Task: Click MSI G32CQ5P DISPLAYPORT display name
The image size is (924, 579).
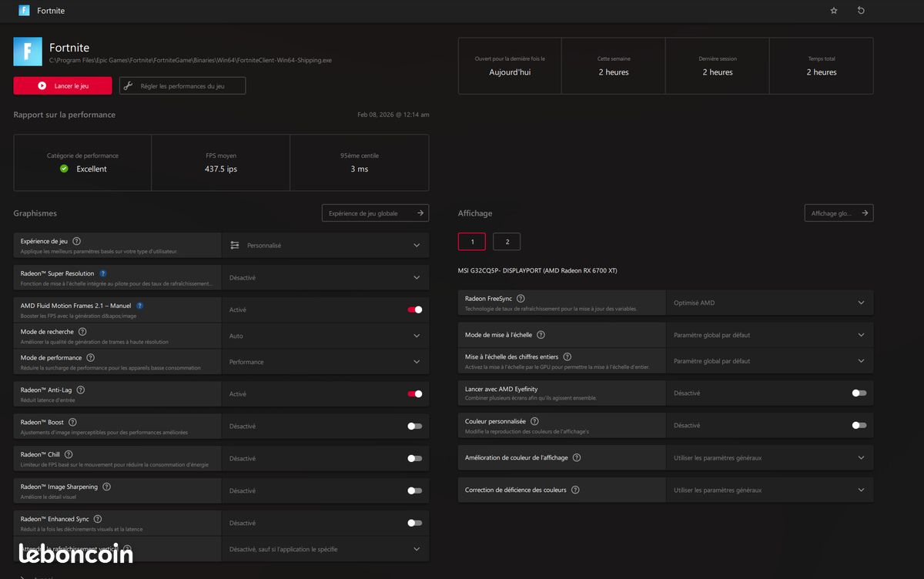Action: (x=537, y=270)
